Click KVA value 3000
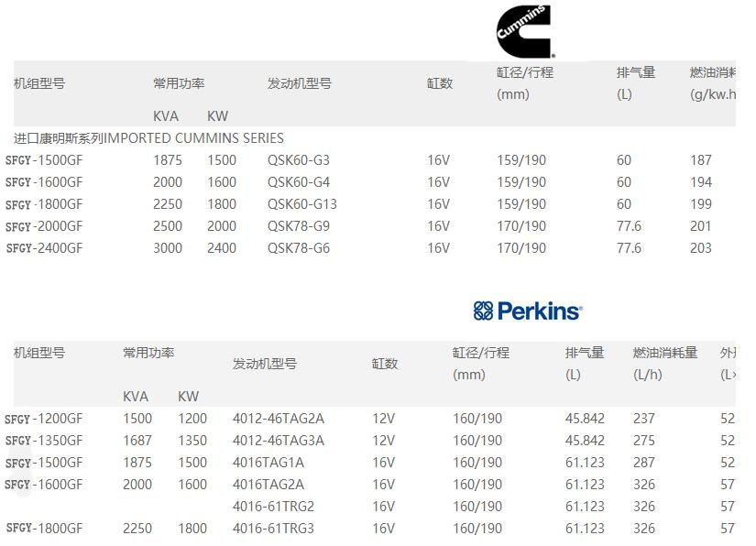 168,248
